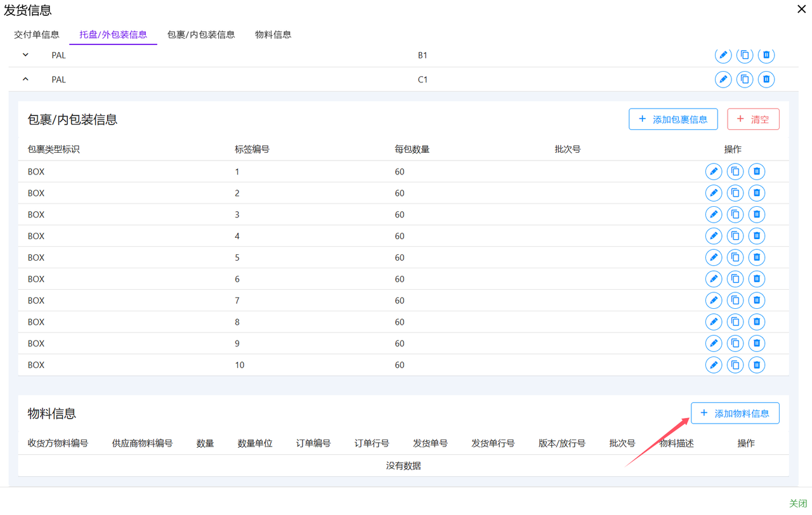The image size is (812, 515).
Task: Click the 添加包裹信息 button
Action: (673, 119)
